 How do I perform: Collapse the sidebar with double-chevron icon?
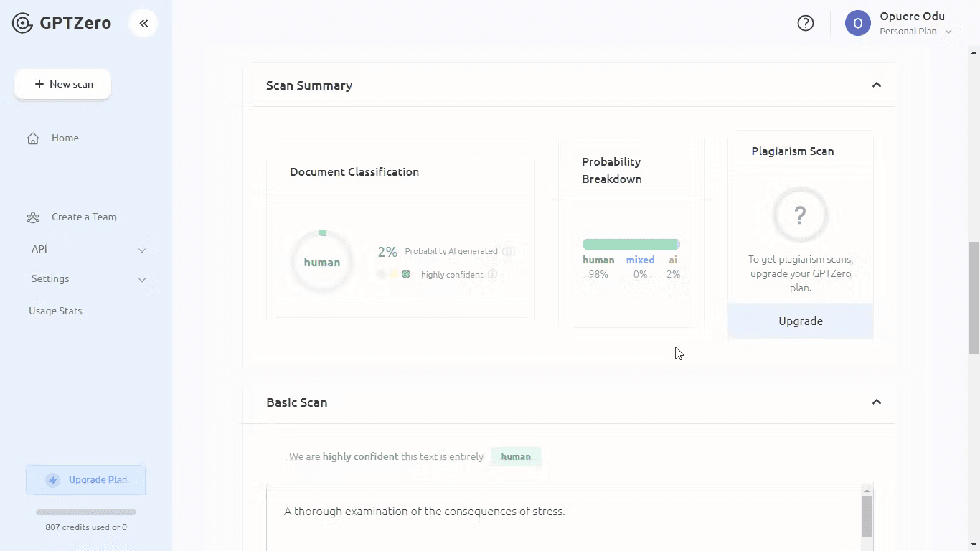coord(143,23)
